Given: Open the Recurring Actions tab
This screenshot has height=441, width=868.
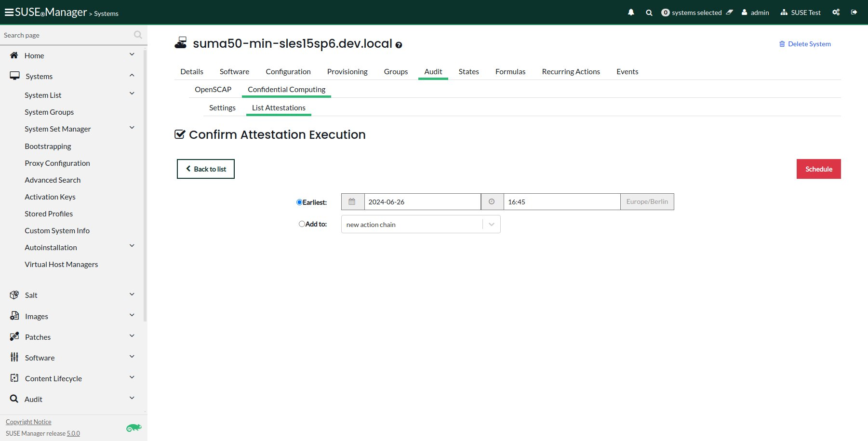Looking at the screenshot, I should tap(571, 72).
